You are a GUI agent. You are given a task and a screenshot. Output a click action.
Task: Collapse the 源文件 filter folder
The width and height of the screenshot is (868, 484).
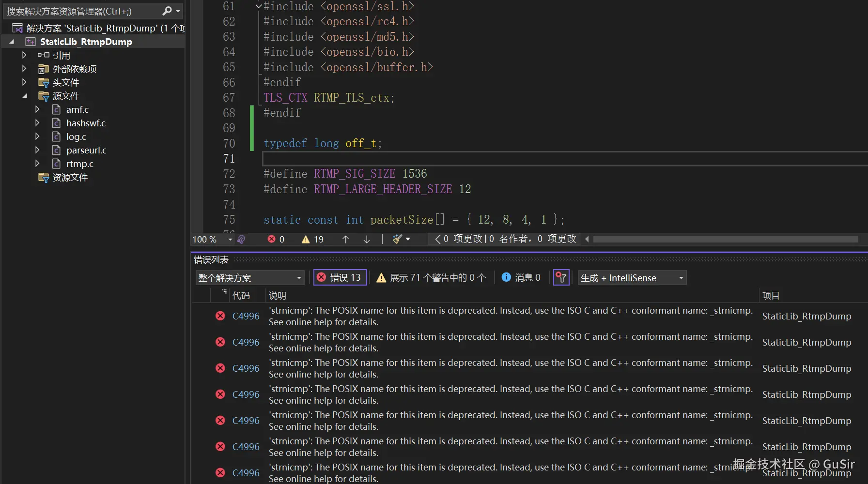pos(25,96)
